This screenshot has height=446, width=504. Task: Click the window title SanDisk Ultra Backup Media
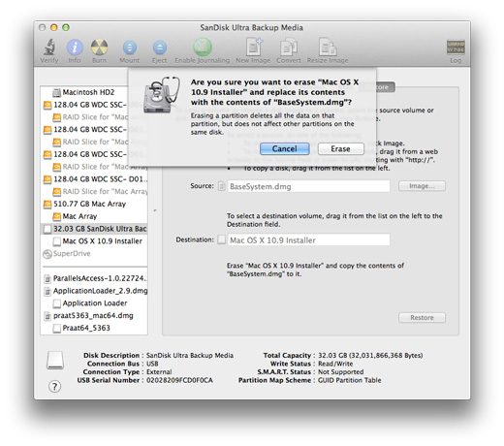(251, 28)
